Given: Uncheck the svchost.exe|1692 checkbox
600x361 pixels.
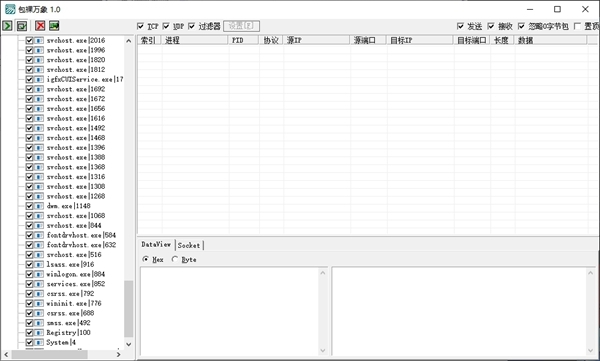Looking at the screenshot, I should [x=29, y=89].
